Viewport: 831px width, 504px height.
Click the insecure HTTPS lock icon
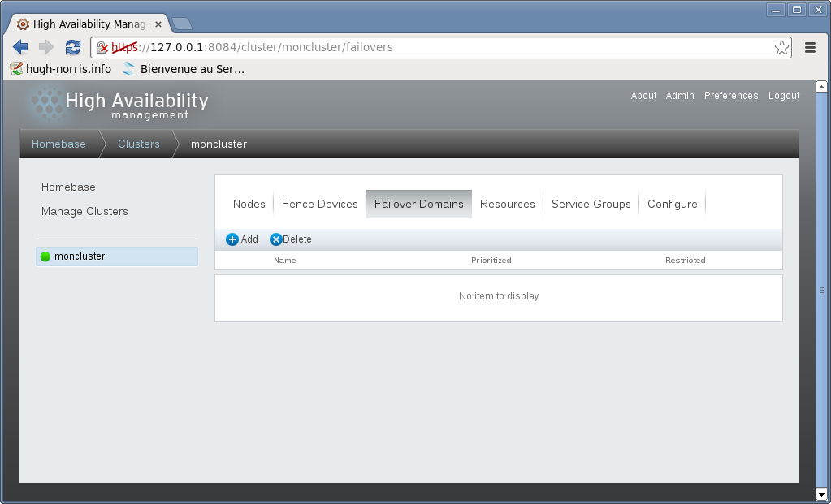click(x=102, y=48)
